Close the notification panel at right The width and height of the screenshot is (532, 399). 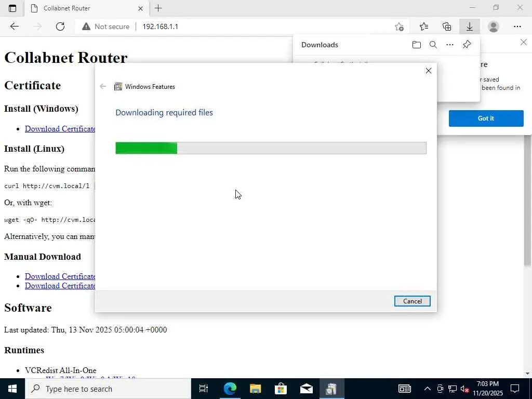tap(524, 43)
